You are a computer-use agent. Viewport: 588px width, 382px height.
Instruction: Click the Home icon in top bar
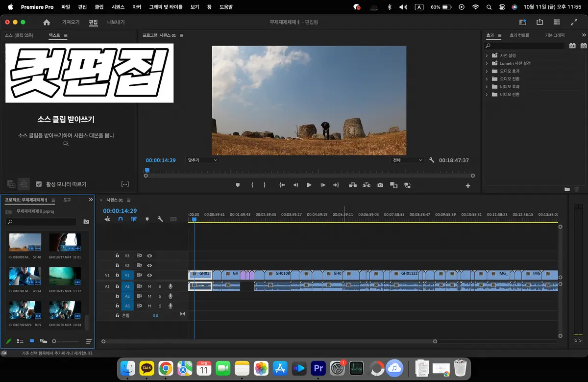[47, 22]
